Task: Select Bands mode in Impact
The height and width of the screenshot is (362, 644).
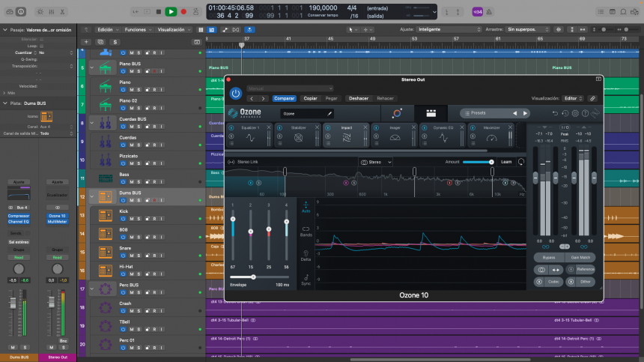Action: [306, 232]
